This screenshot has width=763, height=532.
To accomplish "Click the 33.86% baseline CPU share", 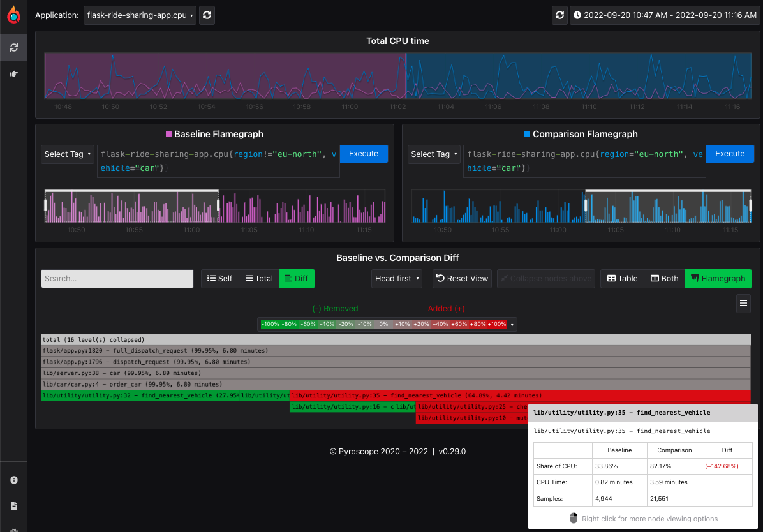I will click(x=606, y=466).
